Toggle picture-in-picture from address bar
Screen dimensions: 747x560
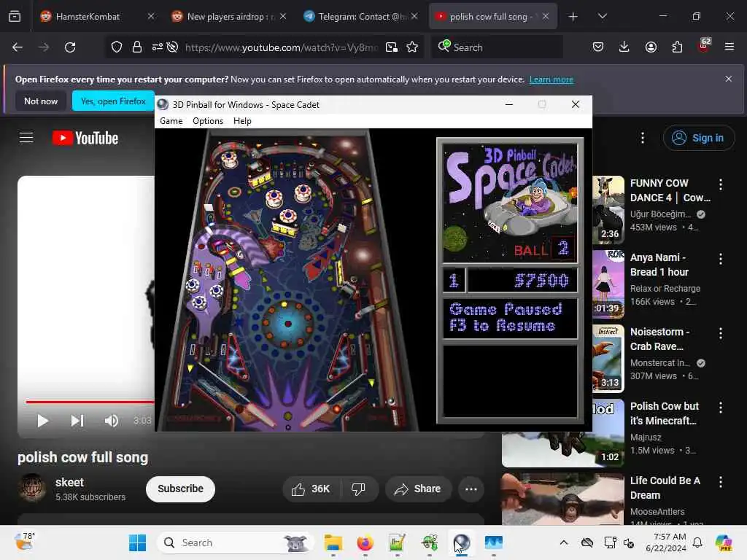392,47
